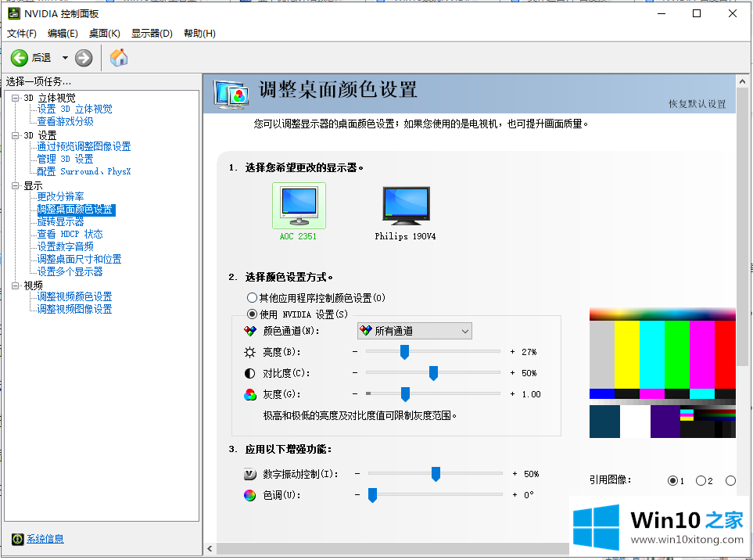Open the 帮助(H) menu
Screen dimensions: 753x560
pyautogui.click(x=199, y=34)
